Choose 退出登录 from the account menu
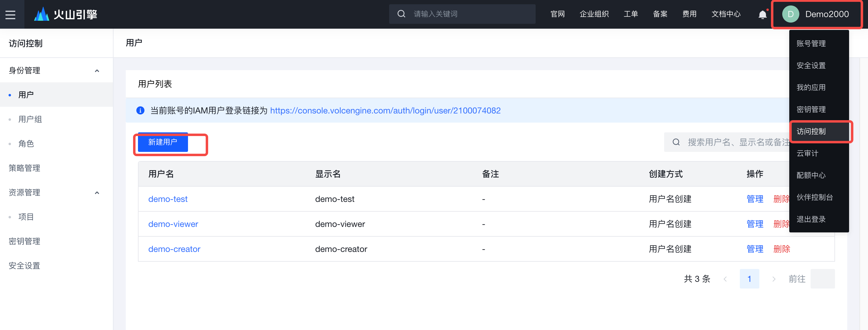The image size is (868, 330). [819, 219]
